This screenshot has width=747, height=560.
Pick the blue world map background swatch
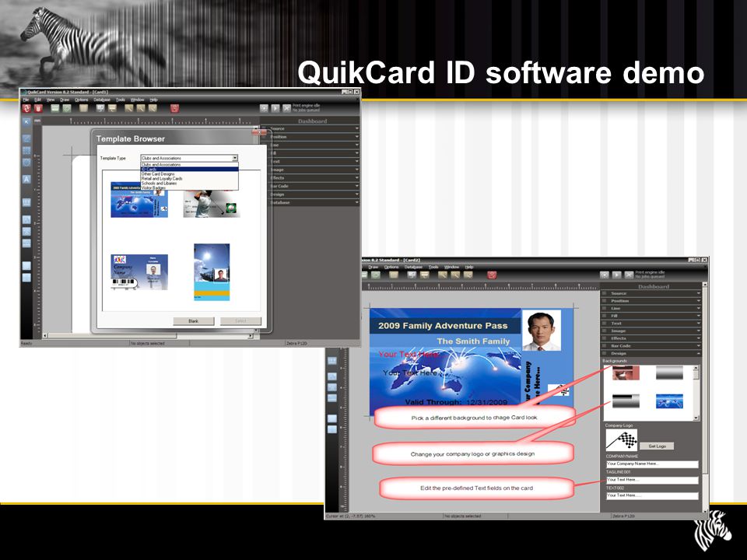click(x=669, y=401)
